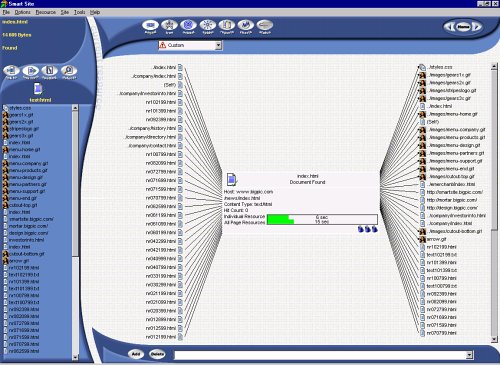Click the forward arrow navigation button
This screenshot has height=365, width=500.
pyautogui.click(x=477, y=27)
